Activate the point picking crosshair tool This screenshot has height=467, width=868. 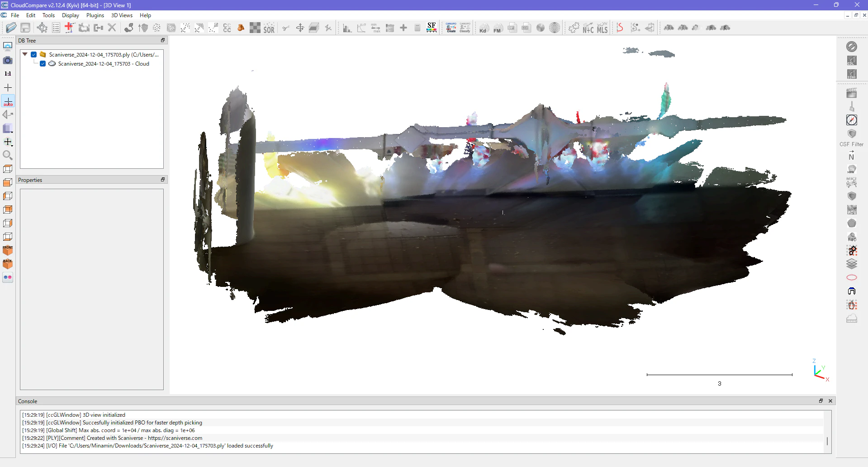click(42, 28)
